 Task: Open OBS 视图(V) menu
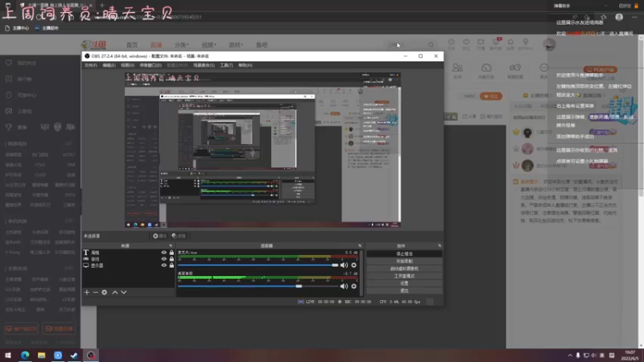[127, 65]
